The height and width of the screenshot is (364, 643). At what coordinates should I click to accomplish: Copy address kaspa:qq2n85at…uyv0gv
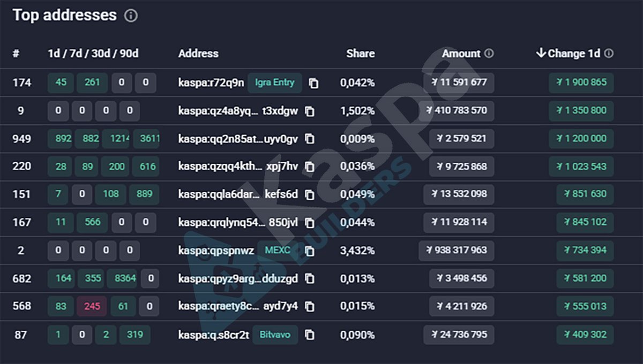click(x=309, y=139)
